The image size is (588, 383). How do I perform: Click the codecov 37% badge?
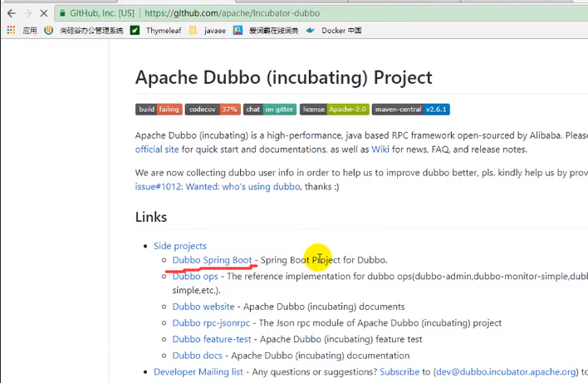coord(213,109)
